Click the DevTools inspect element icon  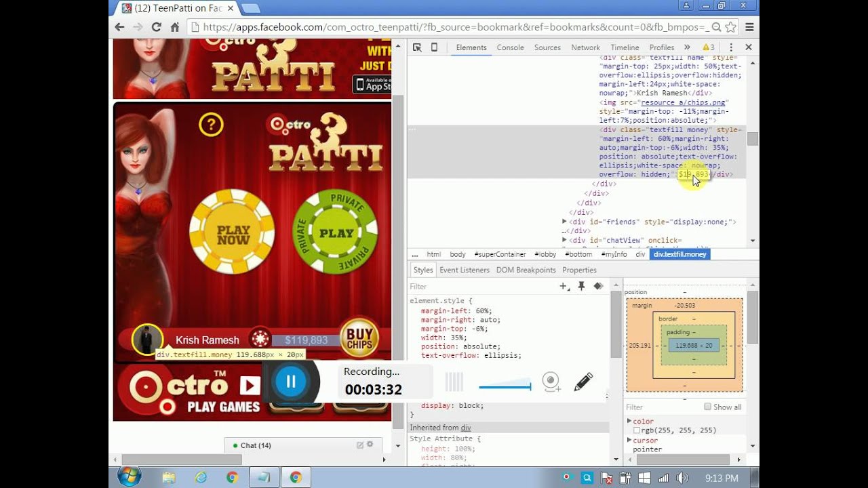(x=417, y=47)
